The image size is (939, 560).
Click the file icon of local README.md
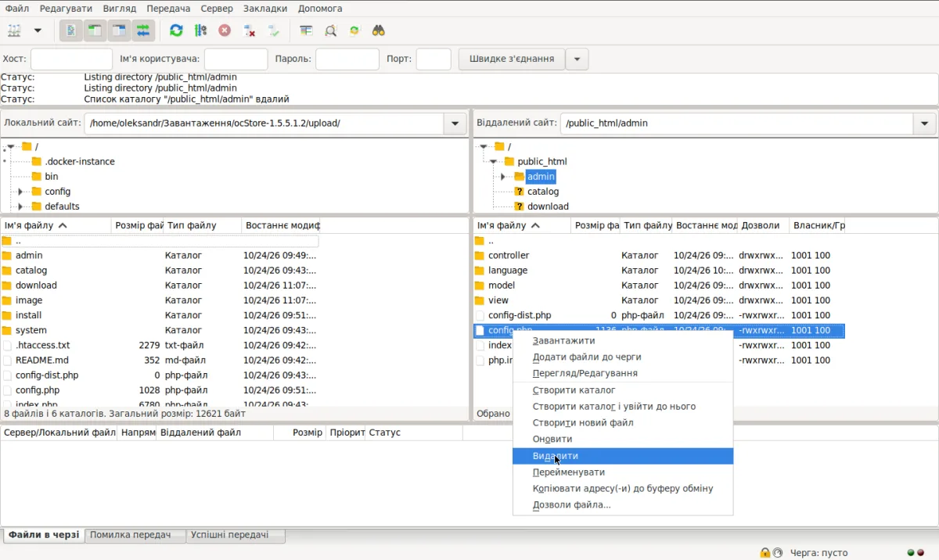tap(7, 361)
